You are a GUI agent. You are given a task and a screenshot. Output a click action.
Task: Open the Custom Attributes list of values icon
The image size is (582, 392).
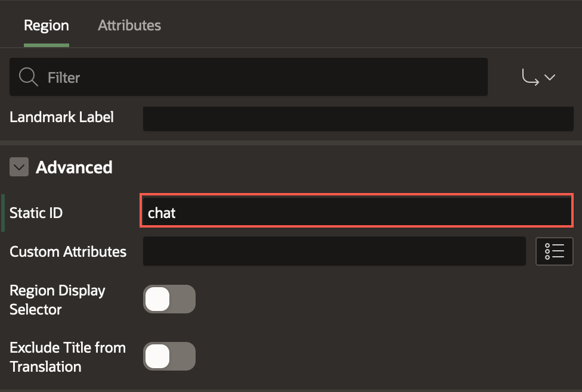coord(554,251)
